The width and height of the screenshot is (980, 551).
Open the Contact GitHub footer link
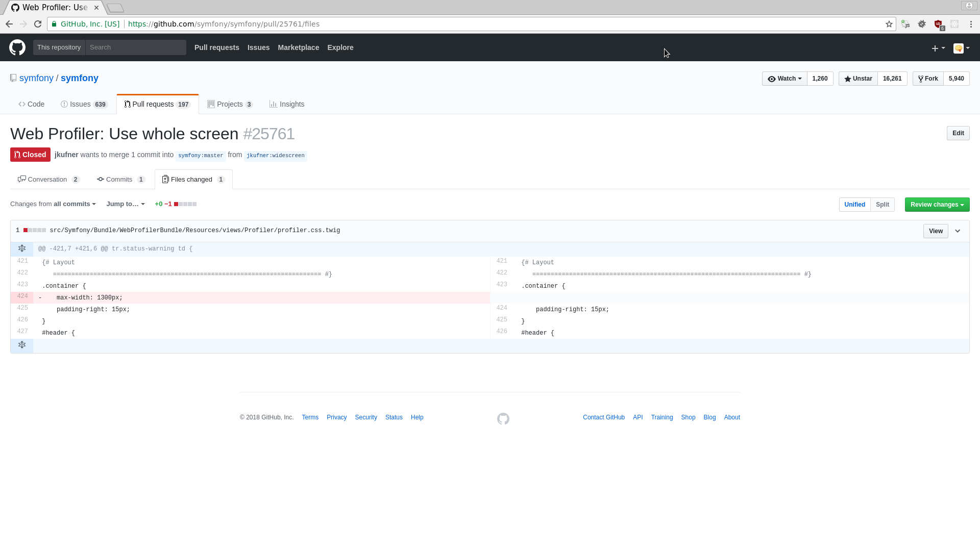tap(604, 417)
